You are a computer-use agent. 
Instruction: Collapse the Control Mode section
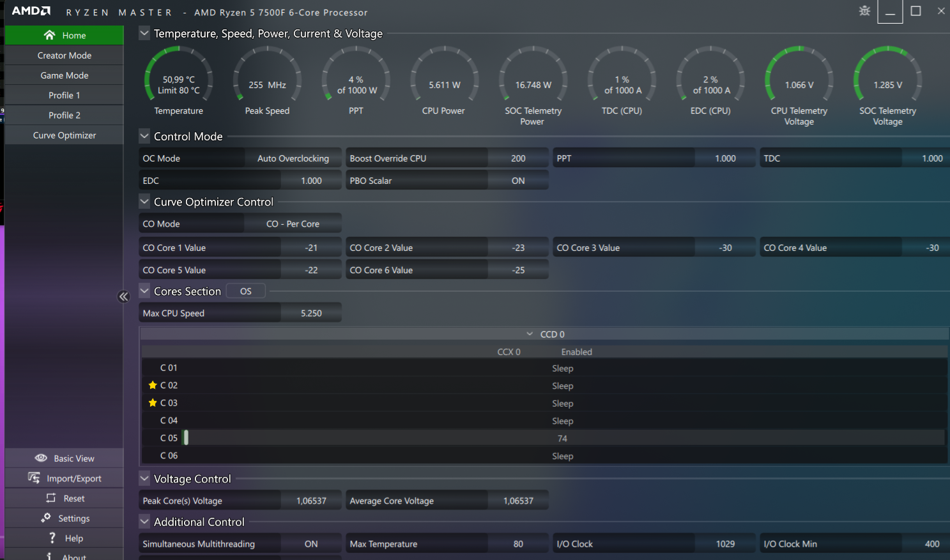pyautogui.click(x=144, y=136)
